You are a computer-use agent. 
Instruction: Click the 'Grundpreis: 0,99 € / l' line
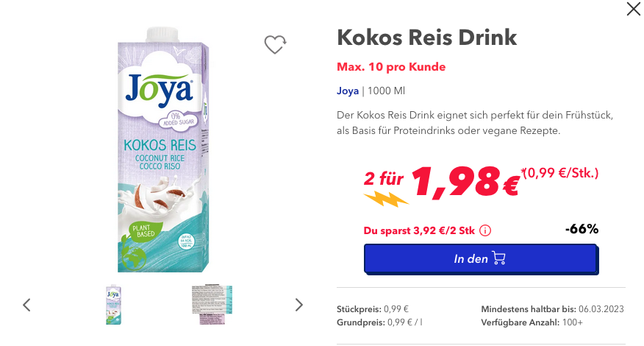pos(379,322)
